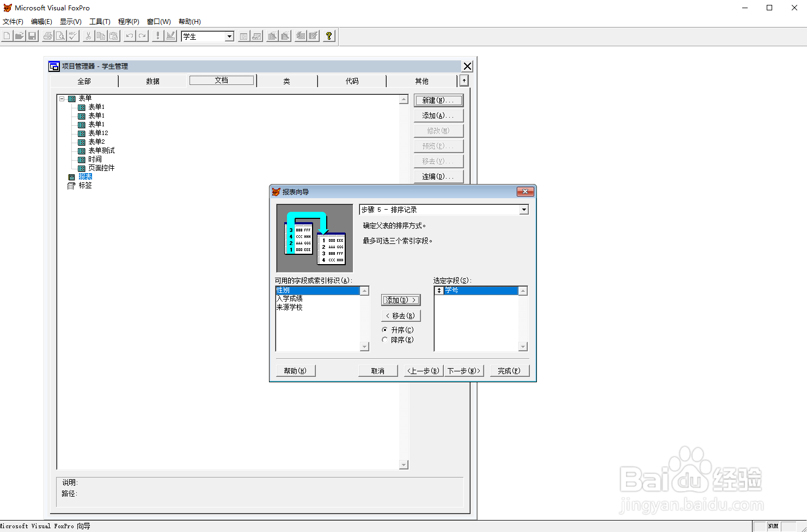Click the < 移去(R) button in wizard
807x532 pixels.
[x=401, y=316]
